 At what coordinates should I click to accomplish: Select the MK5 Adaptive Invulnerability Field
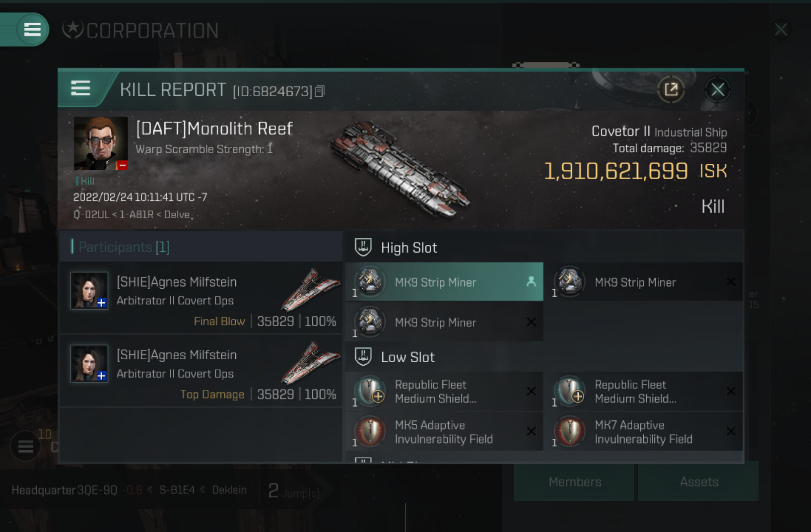[444, 432]
